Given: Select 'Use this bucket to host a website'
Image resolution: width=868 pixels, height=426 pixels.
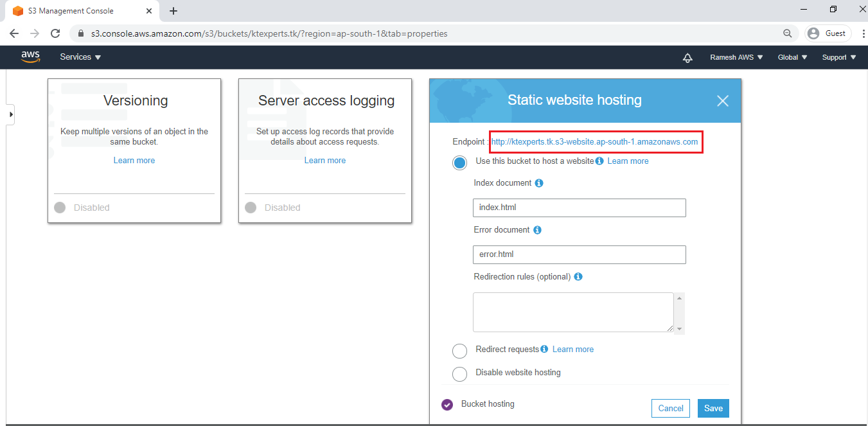Looking at the screenshot, I should coord(459,163).
